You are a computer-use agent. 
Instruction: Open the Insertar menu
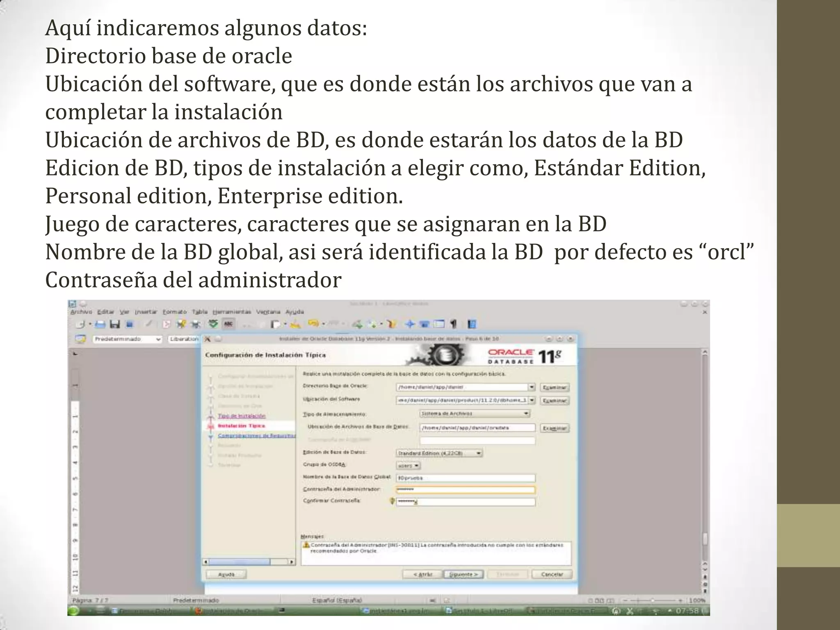pyautogui.click(x=146, y=312)
